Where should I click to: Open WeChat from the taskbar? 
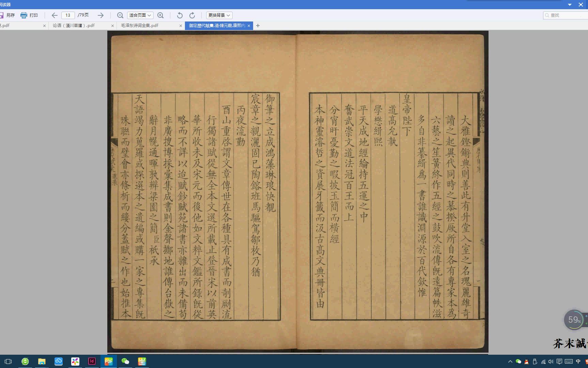tap(125, 362)
